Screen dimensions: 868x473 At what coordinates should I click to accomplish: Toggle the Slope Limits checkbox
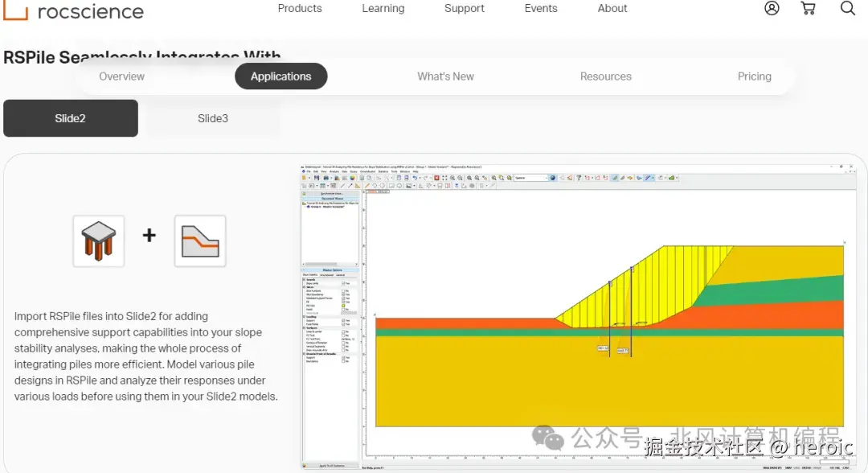click(x=343, y=283)
